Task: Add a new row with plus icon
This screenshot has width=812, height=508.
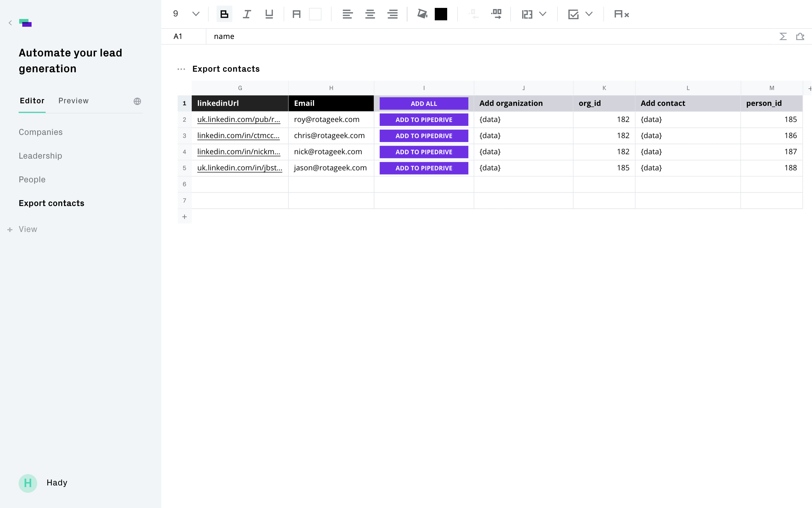Action: point(185,217)
